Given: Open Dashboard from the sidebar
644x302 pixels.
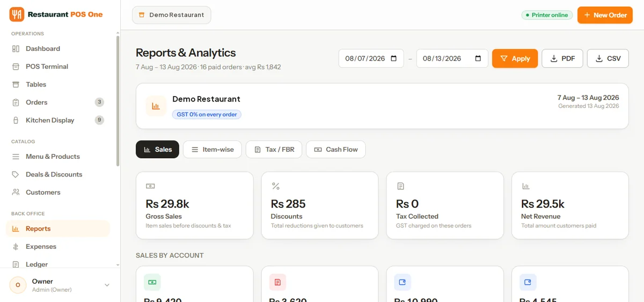Looking at the screenshot, I should pyautogui.click(x=58, y=48).
